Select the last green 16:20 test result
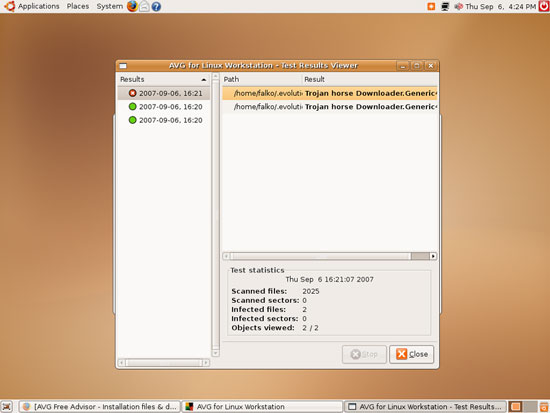The height and width of the screenshot is (413, 550). [164, 120]
